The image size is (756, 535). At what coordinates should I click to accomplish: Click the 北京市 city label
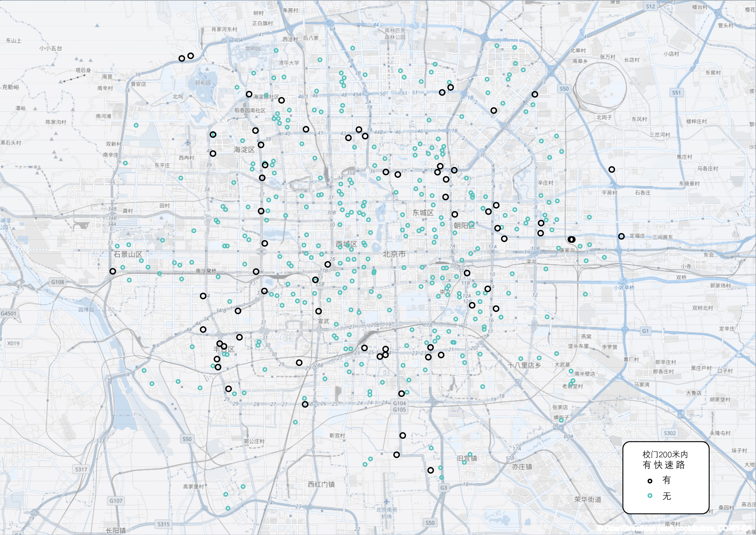pyautogui.click(x=394, y=254)
